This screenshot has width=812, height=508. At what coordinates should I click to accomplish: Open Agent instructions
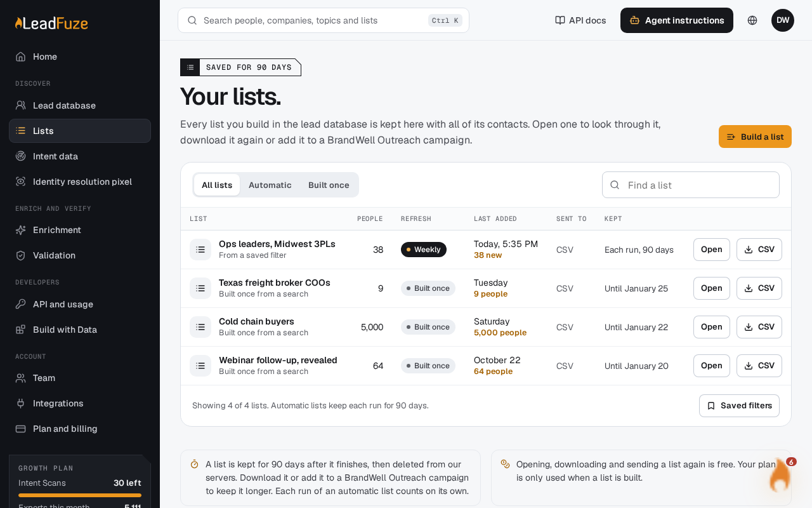pos(677,20)
